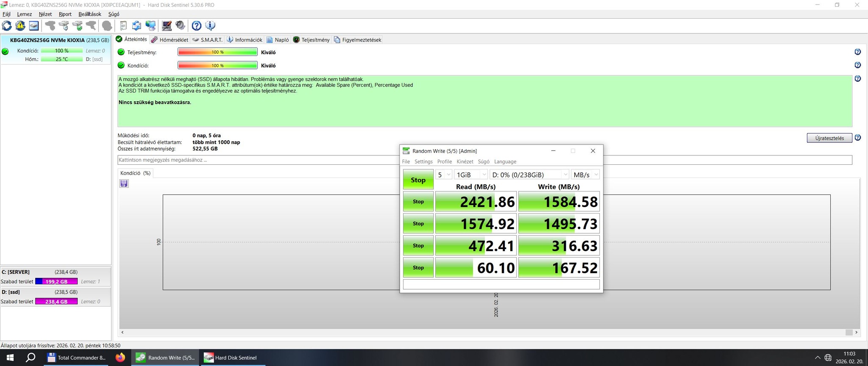Click Stop button beside 2421.86 read result

coord(418,202)
